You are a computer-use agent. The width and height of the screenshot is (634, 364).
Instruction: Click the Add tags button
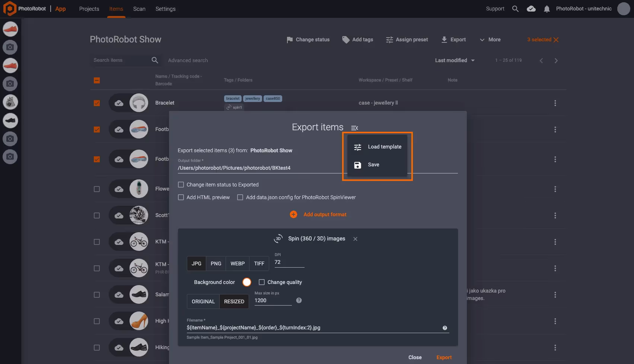click(358, 39)
